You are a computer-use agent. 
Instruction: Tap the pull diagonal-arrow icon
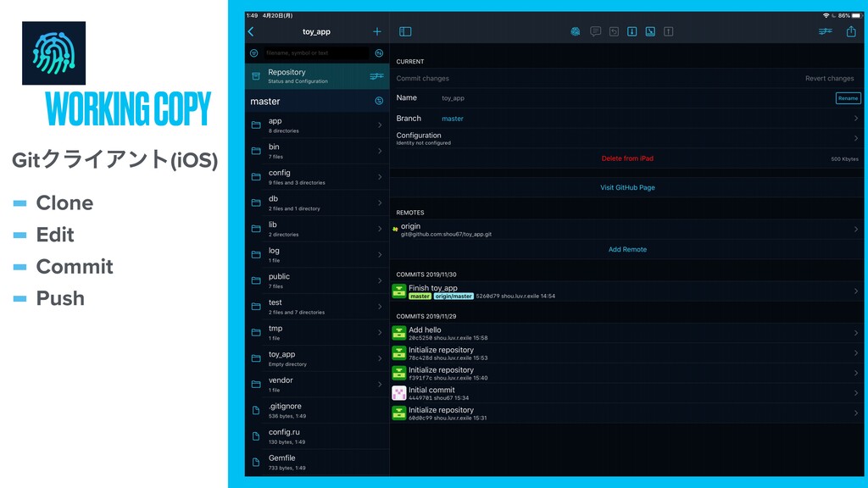[650, 31]
